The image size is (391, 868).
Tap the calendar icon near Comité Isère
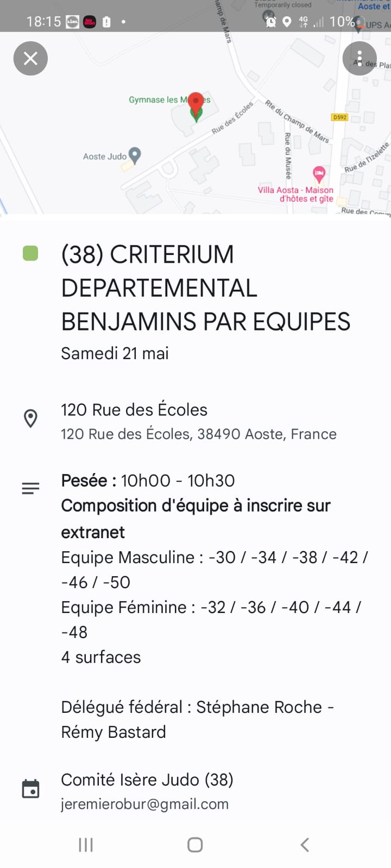[x=31, y=789]
